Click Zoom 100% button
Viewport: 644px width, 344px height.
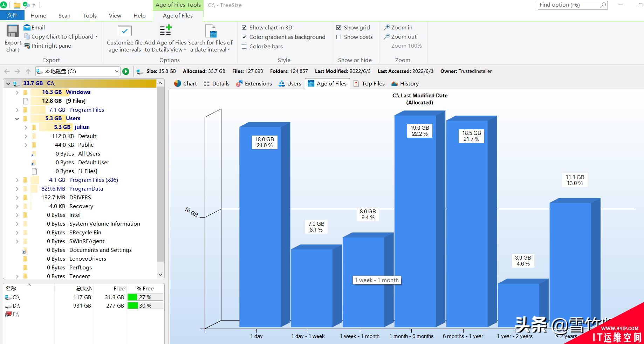406,46
